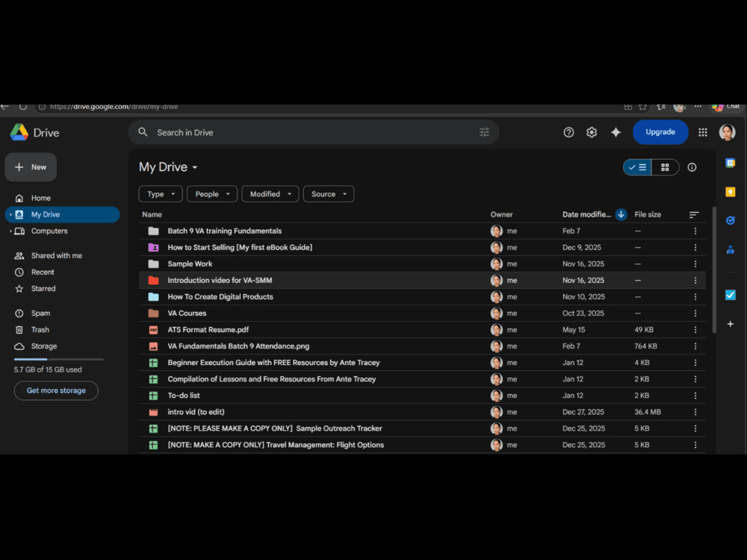The image size is (747, 560).
Task: Select Batch 9 VA training Fundamentals folder
Action: (421, 231)
